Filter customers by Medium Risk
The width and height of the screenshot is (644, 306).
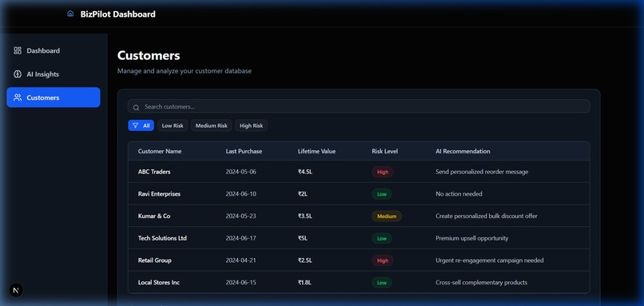point(211,125)
